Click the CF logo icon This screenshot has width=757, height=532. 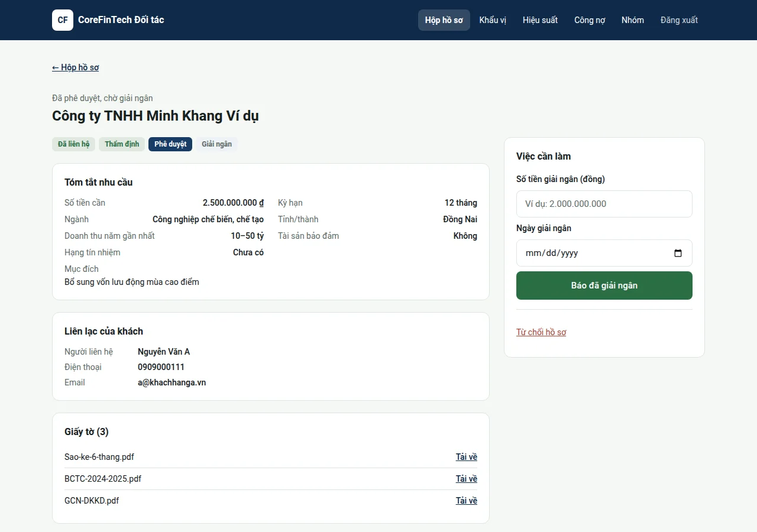[x=63, y=20]
